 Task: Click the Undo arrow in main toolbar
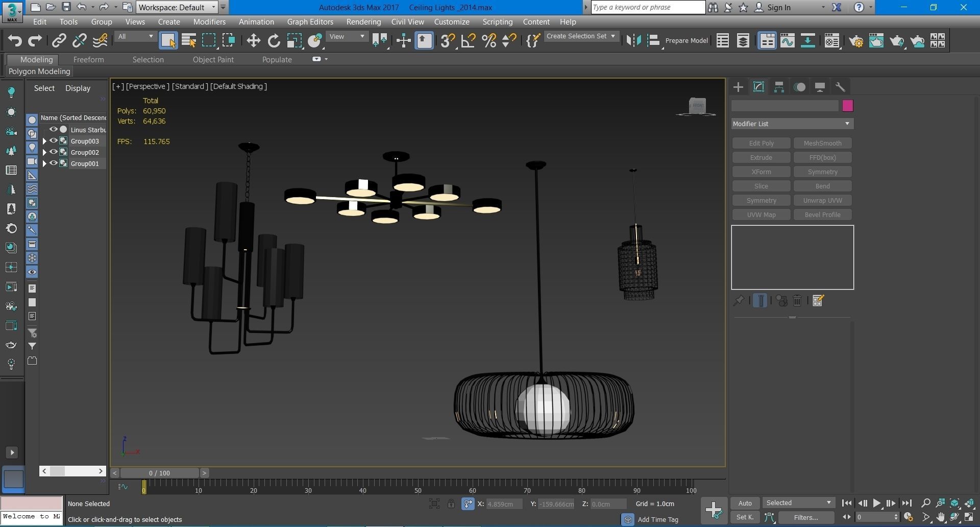click(15, 41)
